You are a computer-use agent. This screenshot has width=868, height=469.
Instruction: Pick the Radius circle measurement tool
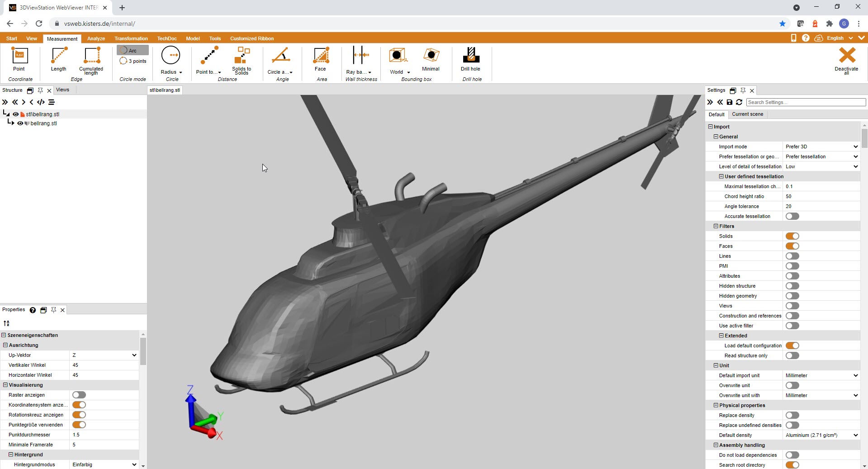tap(171, 60)
